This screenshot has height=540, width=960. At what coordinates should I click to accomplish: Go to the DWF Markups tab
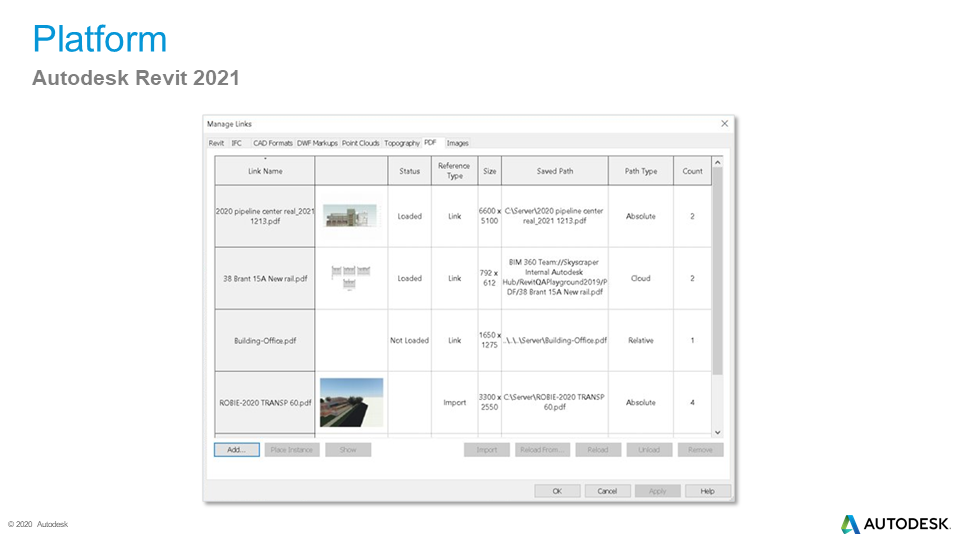(x=317, y=143)
